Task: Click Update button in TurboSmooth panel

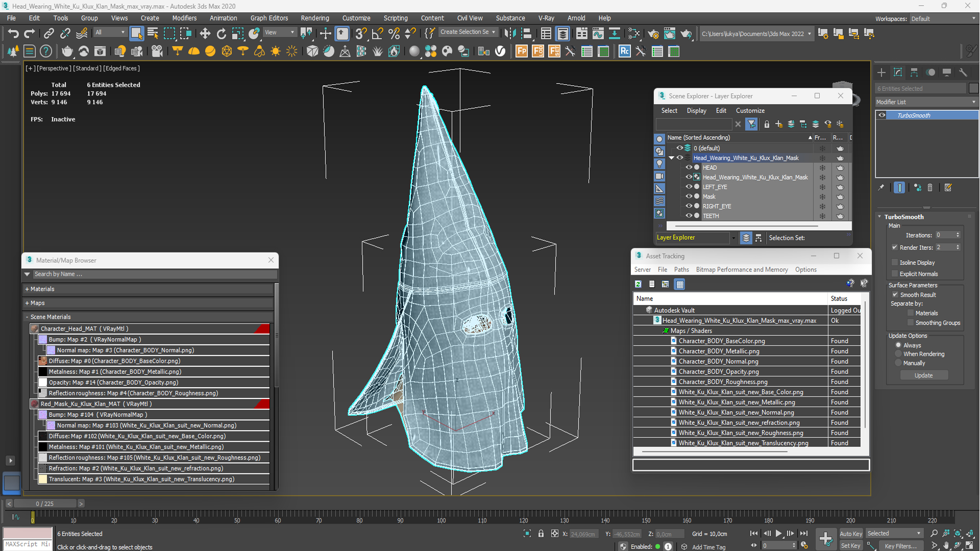Action: [923, 375]
